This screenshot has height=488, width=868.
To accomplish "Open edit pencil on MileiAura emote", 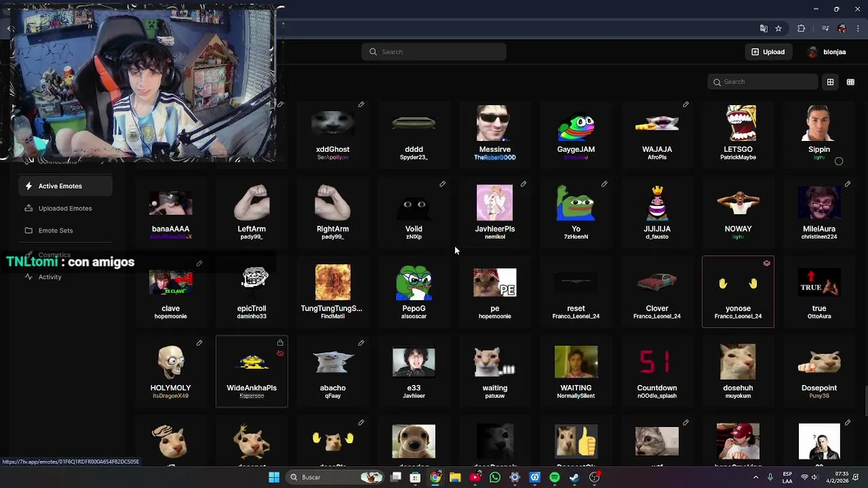I will tap(848, 184).
